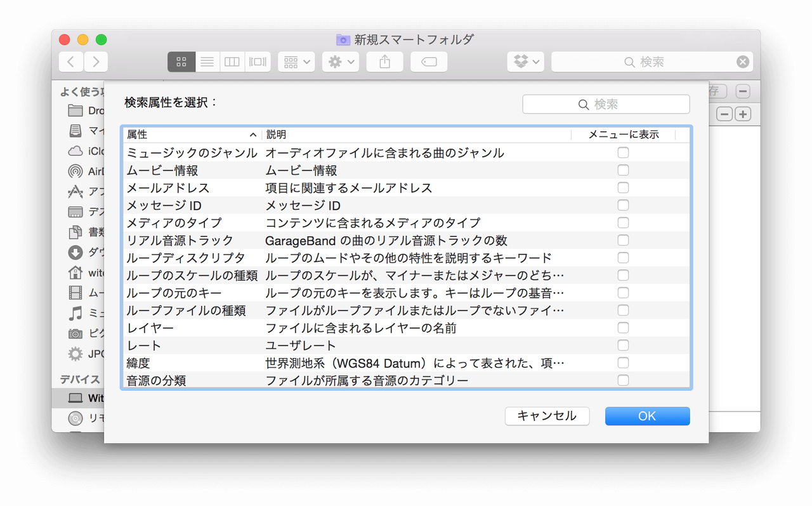Enable the ループの元のキー menu checkbox
The height and width of the screenshot is (506, 812).
tap(624, 293)
